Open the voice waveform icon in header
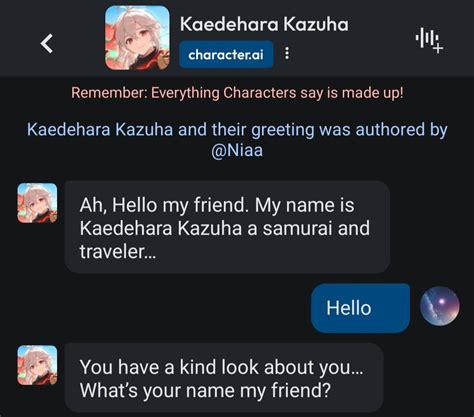 pos(429,40)
